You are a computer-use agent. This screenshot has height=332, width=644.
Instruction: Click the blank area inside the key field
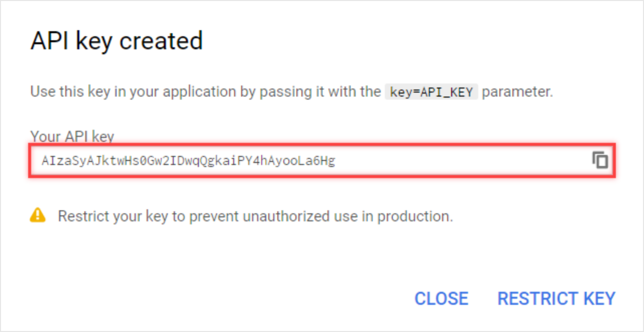tap(462, 160)
